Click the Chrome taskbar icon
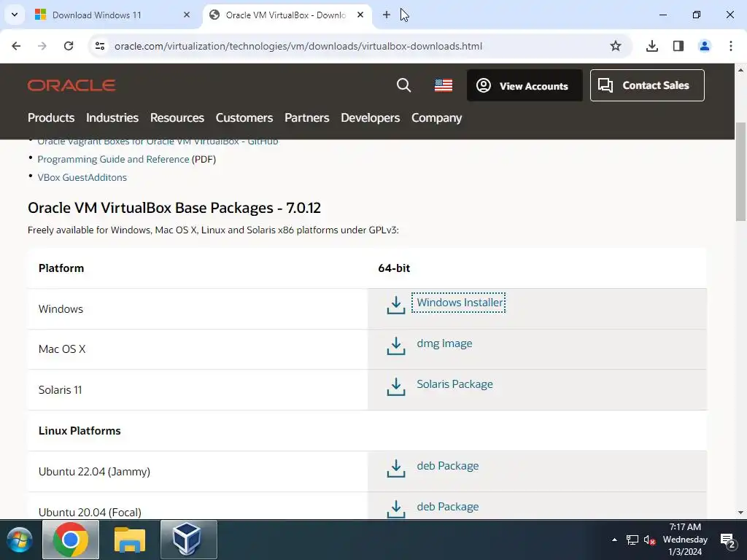 tap(71, 540)
